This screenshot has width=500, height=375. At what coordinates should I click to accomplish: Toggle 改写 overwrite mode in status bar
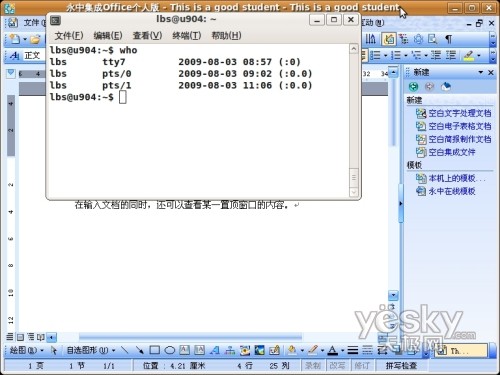point(337,366)
